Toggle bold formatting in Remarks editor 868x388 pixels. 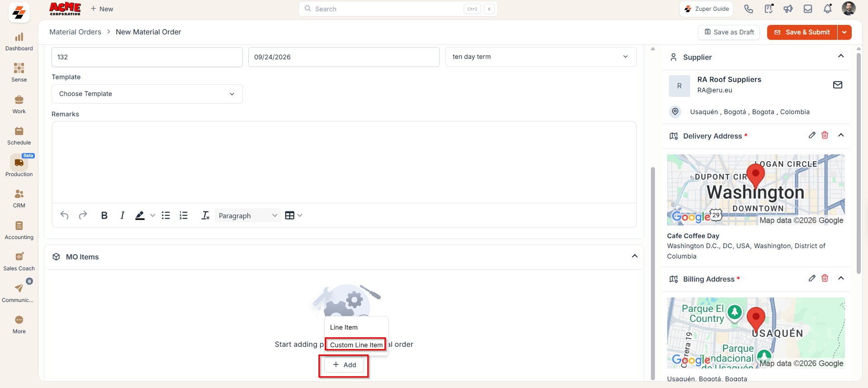(x=104, y=216)
